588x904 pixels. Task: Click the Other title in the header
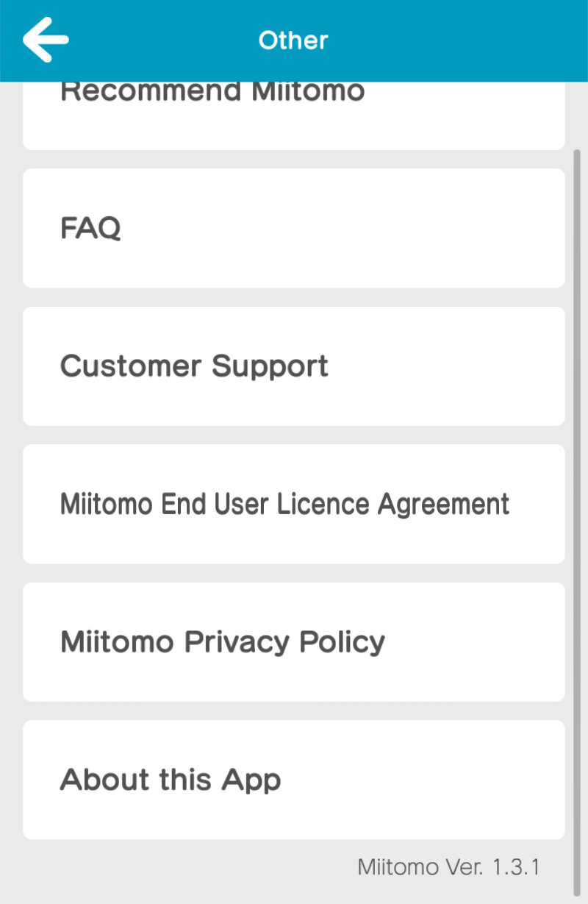(293, 40)
